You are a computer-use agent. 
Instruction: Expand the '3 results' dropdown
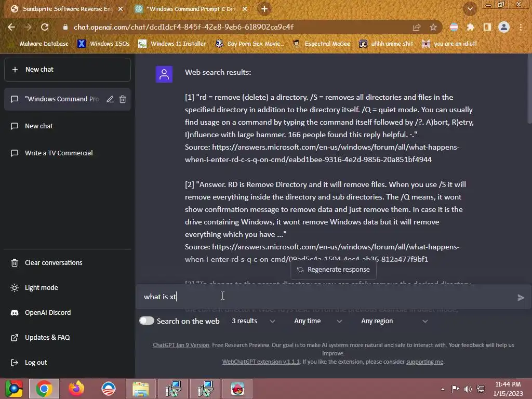(x=253, y=321)
